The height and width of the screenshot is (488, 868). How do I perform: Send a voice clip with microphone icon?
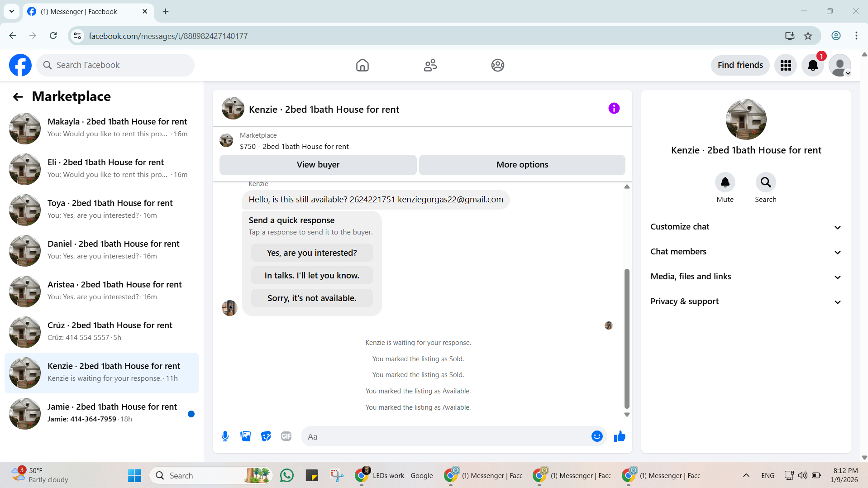click(x=225, y=436)
